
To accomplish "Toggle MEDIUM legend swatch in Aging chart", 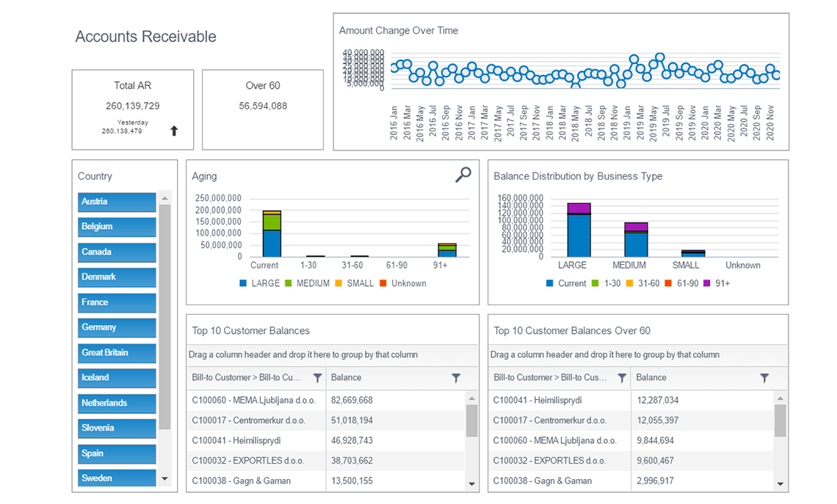I will point(289,283).
